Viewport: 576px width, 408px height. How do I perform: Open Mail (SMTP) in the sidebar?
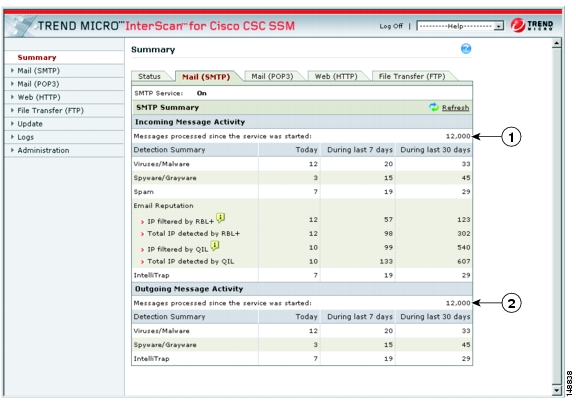(x=39, y=71)
